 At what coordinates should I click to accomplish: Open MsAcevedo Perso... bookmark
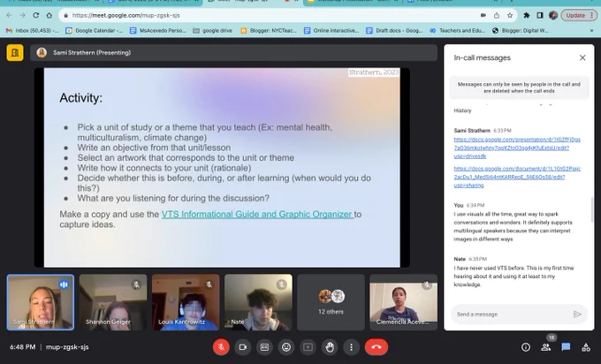157,31
